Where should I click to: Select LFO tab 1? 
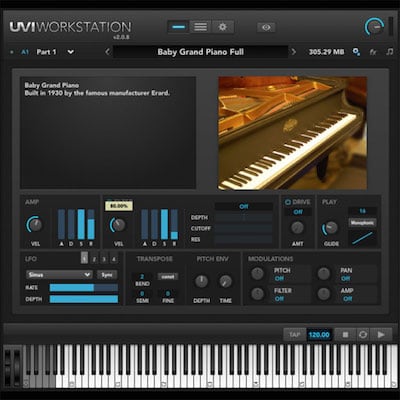[84, 258]
